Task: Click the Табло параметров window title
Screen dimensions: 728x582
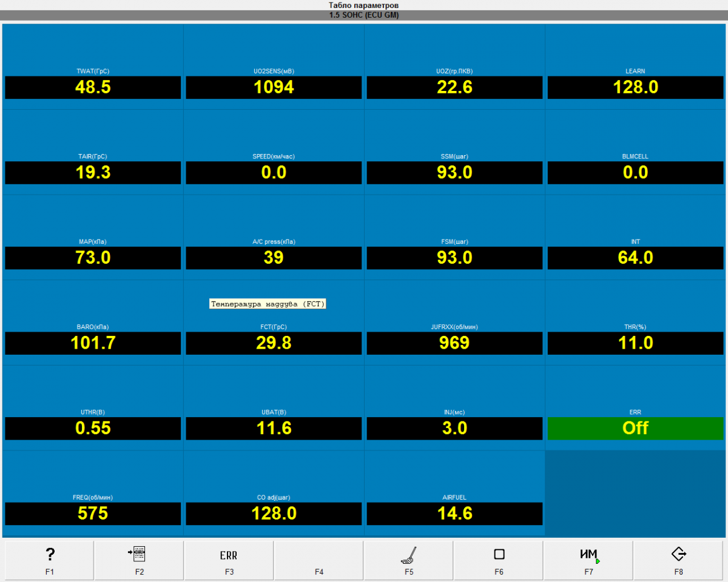Action: [x=364, y=5]
